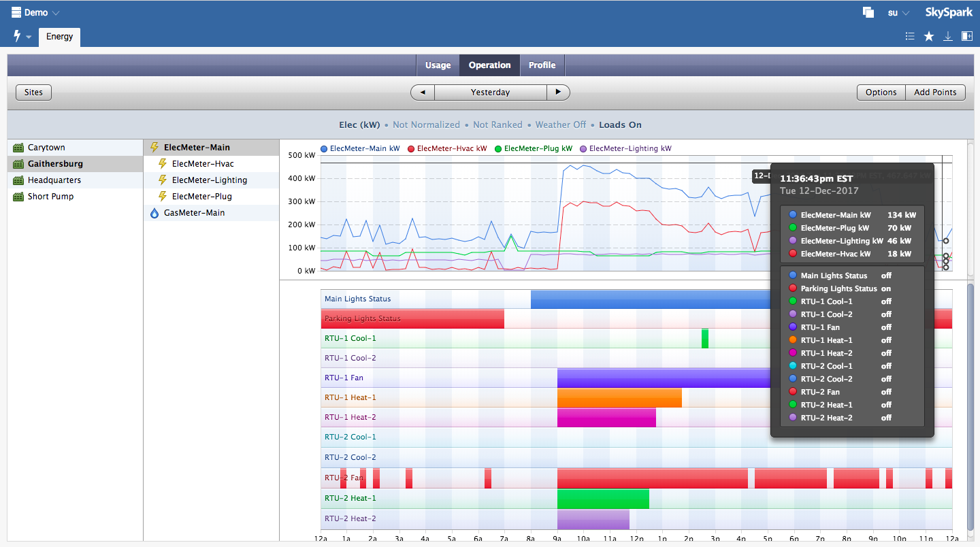Select the Carytown site building icon
980x547 pixels.
[x=18, y=148]
